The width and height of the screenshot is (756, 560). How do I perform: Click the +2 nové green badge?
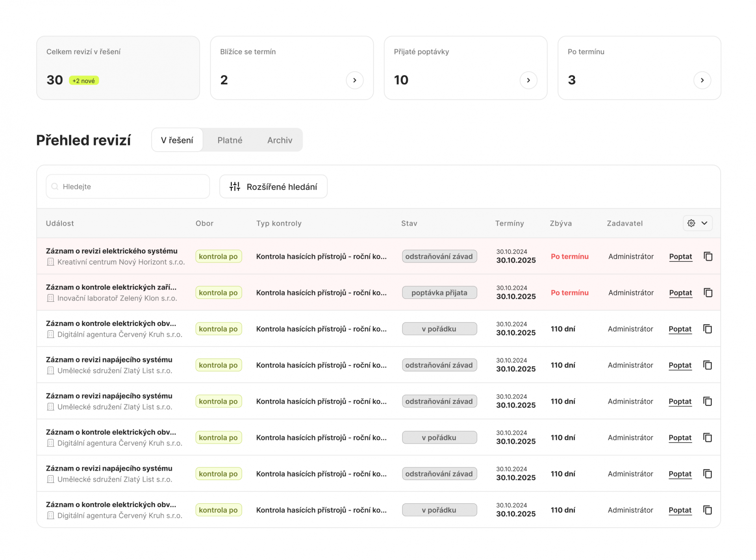pos(83,81)
